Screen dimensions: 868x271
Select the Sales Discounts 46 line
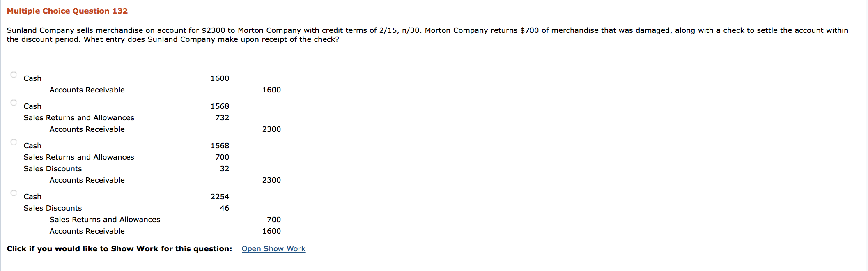tap(123, 208)
